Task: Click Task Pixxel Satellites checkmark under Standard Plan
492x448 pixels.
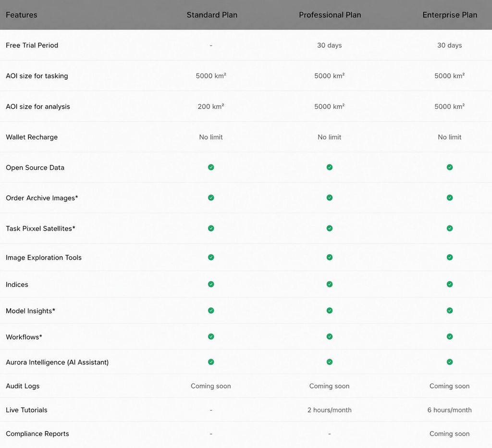Action: pyautogui.click(x=211, y=228)
